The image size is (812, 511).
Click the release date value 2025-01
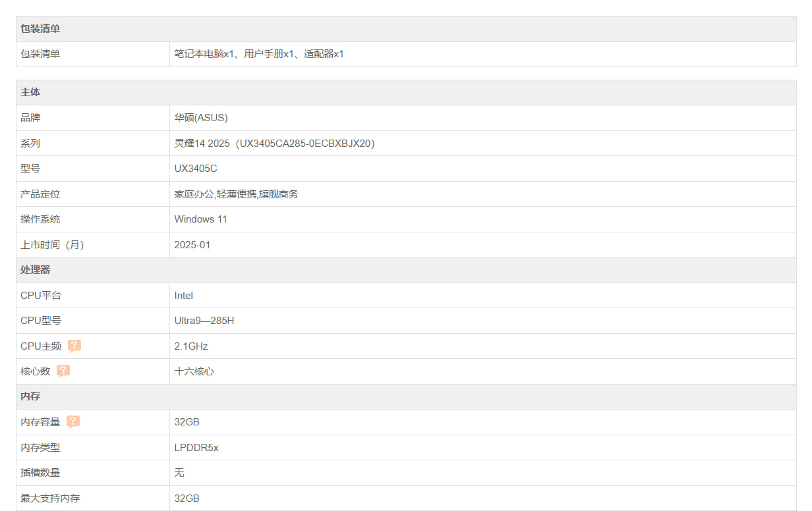[x=192, y=245]
